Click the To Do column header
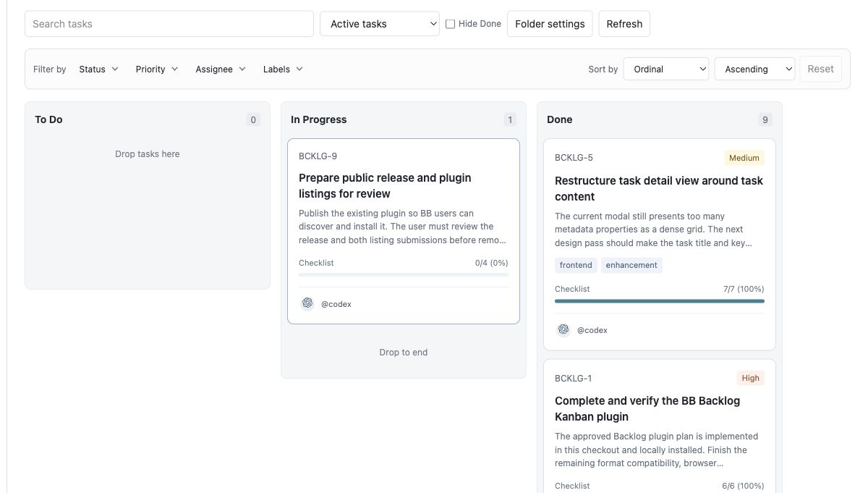The height and width of the screenshot is (493, 868). [x=48, y=119]
